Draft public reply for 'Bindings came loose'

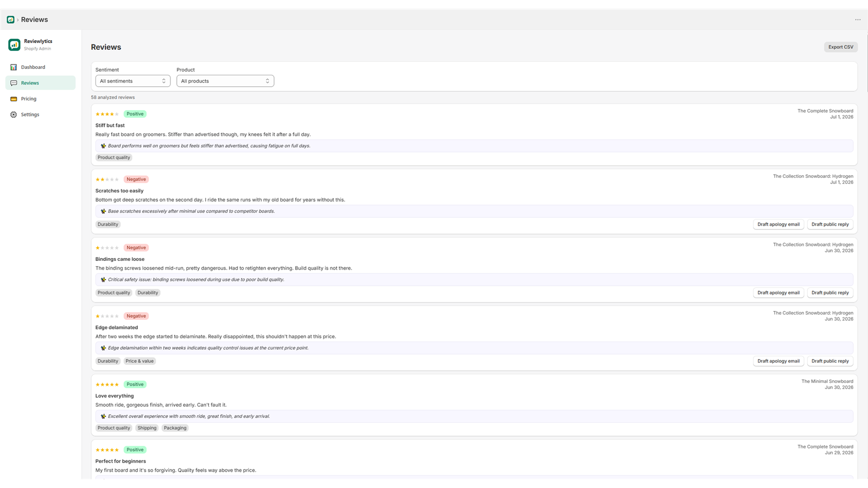point(830,293)
